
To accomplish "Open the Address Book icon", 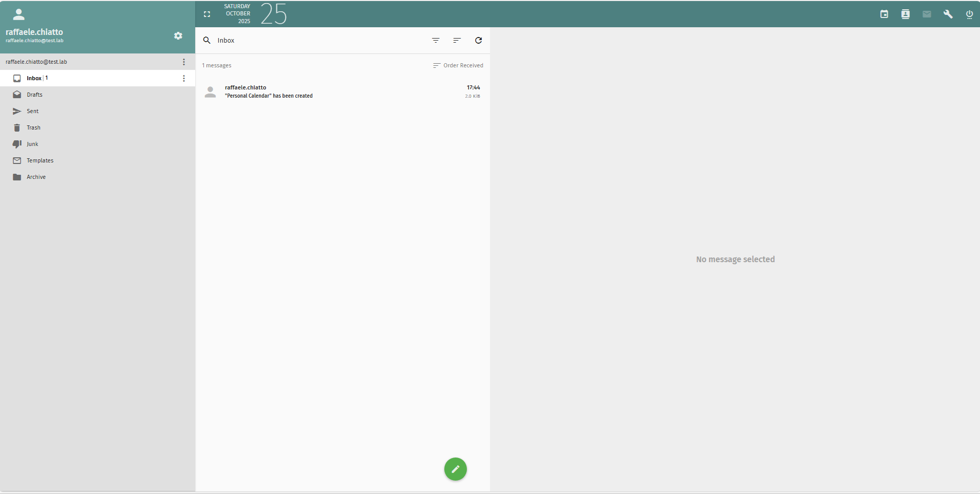I will 906,14.
